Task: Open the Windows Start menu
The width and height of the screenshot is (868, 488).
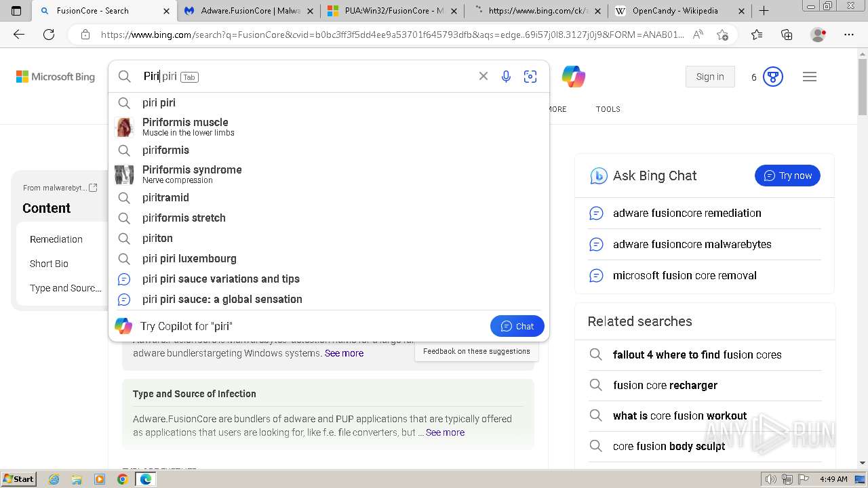Action: [19, 479]
